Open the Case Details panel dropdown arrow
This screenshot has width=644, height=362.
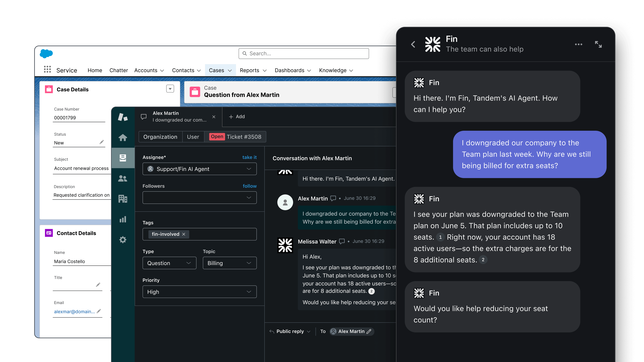(x=170, y=89)
